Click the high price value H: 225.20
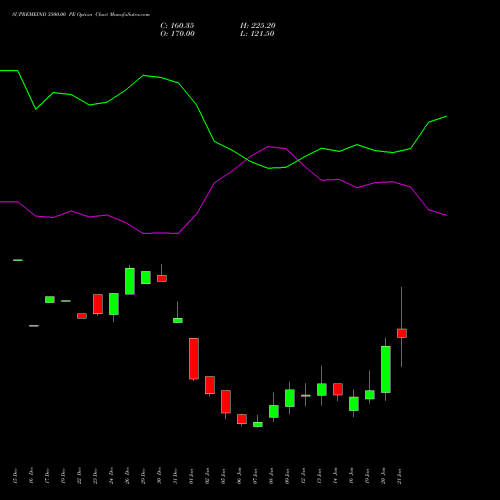 (258, 26)
